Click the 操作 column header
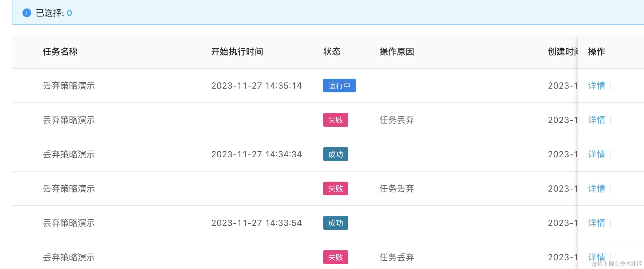Viewport: 644px width, 269px height. pyautogui.click(x=596, y=51)
